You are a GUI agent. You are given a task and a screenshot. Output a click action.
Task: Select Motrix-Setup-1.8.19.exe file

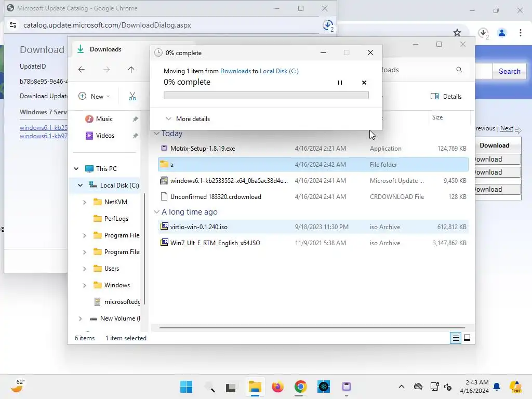(313, 148)
